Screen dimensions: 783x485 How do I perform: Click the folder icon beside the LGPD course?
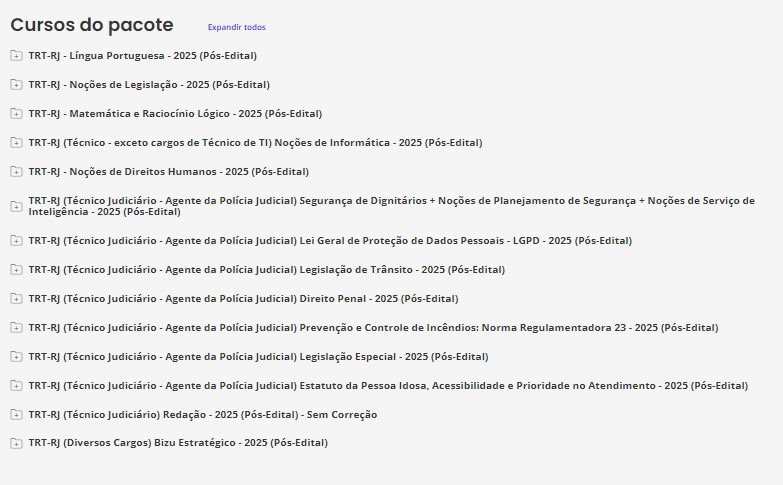pyautogui.click(x=16, y=241)
